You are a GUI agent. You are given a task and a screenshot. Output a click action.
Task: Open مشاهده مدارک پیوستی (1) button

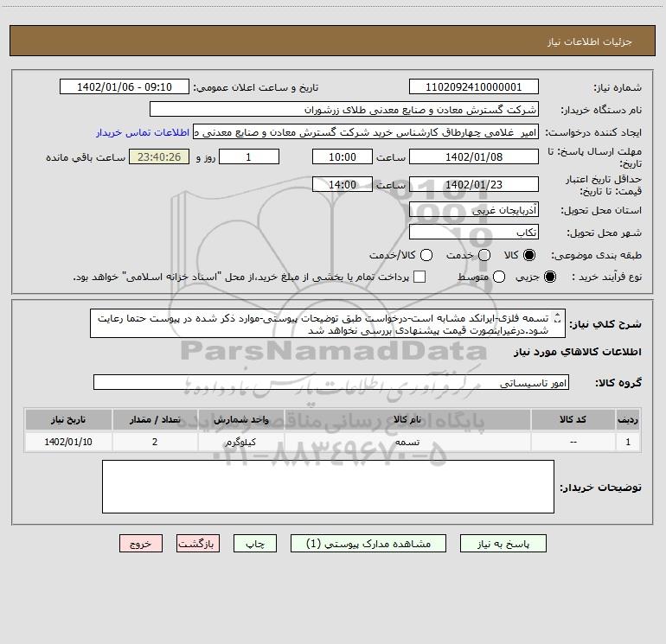(368, 544)
